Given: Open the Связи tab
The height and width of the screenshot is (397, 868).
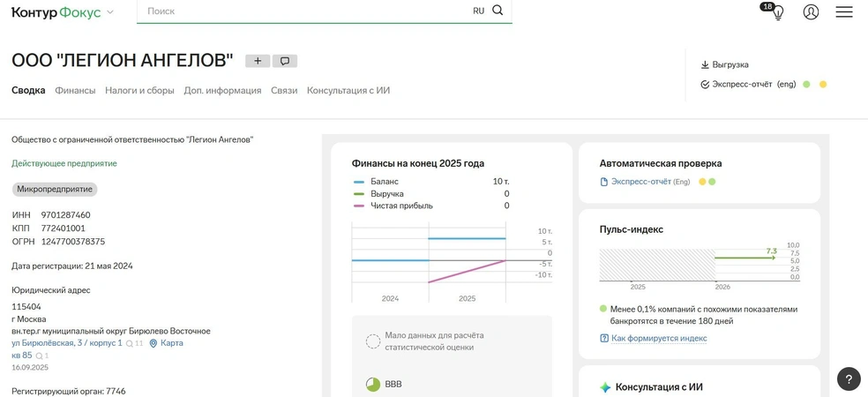Looking at the screenshot, I should 284,90.
